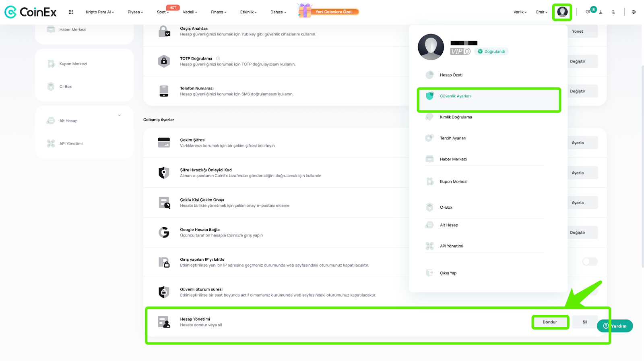644x361 pixels.
Task: Click the Güvenli oturum süresi icon
Action: pos(164,292)
